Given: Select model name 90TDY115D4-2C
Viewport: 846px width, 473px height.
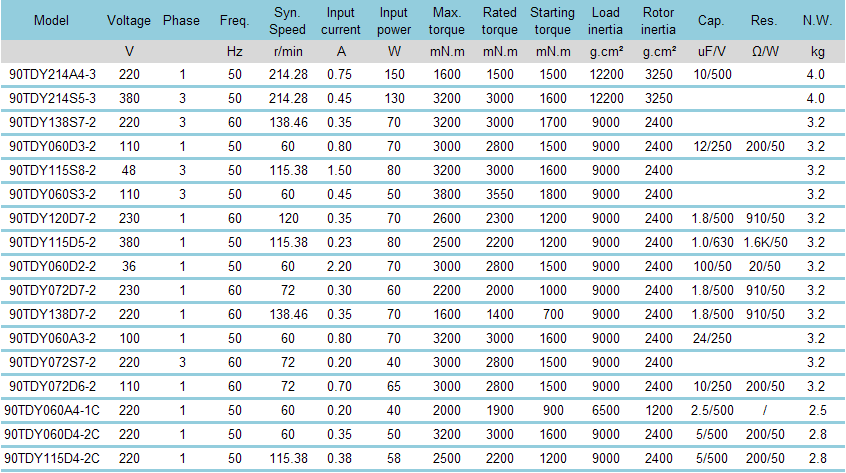Looking at the screenshot, I should [52, 458].
